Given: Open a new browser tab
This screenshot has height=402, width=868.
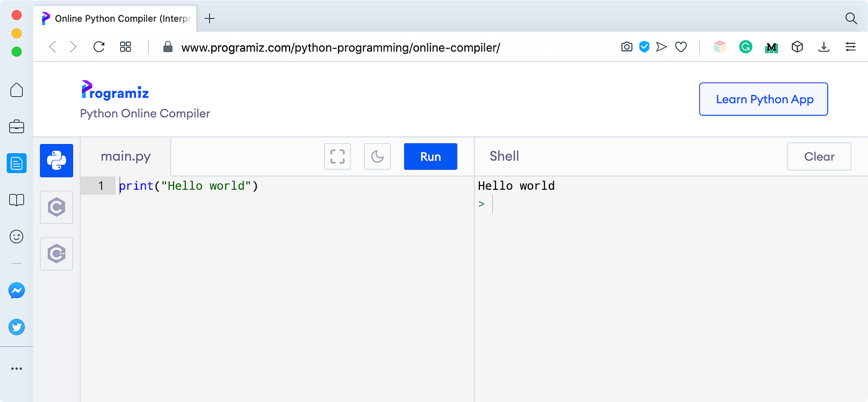Looking at the screenshot, I should [210, 18].
